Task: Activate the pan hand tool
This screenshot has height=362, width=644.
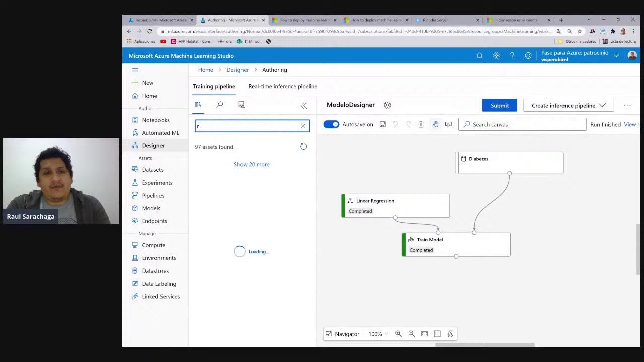Action: coord(436,124)
